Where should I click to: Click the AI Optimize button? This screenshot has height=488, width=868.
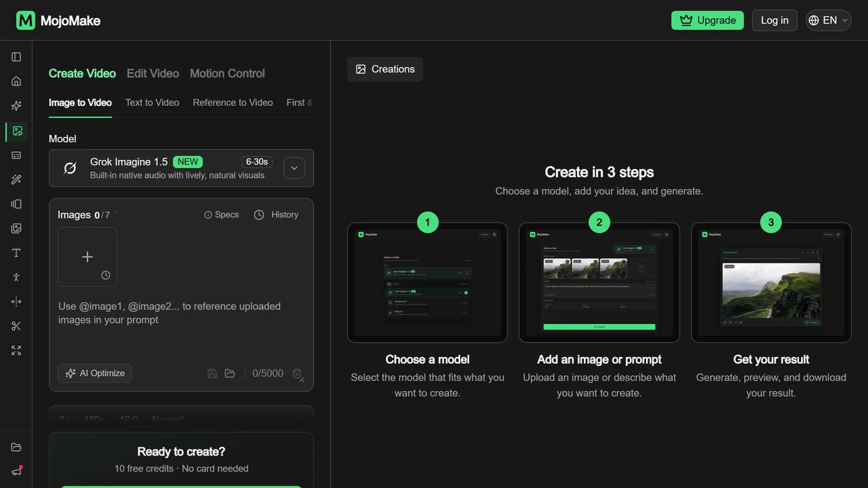[95, 373]
